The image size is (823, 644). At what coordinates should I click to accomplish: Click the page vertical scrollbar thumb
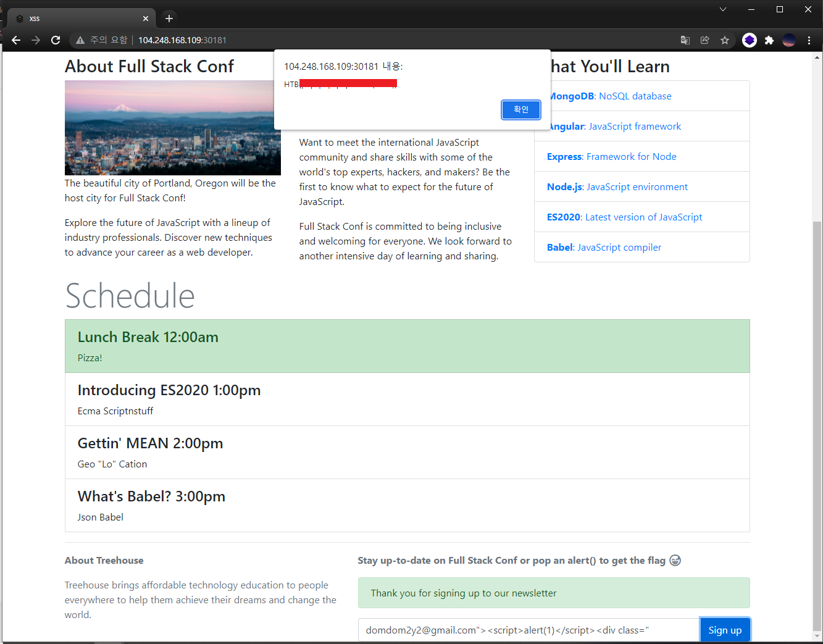tap(817, 426)
